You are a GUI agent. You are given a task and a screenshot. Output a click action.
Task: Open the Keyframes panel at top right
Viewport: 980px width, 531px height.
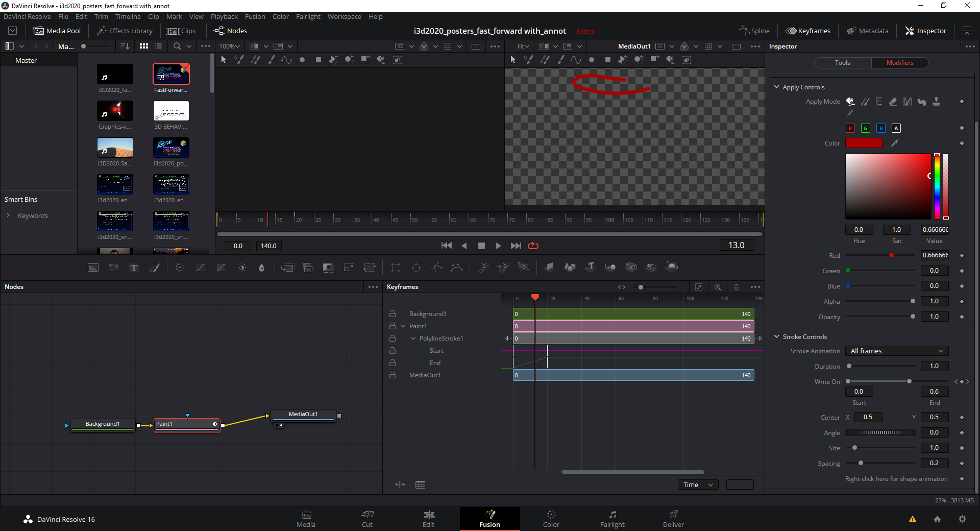(807, 31)
